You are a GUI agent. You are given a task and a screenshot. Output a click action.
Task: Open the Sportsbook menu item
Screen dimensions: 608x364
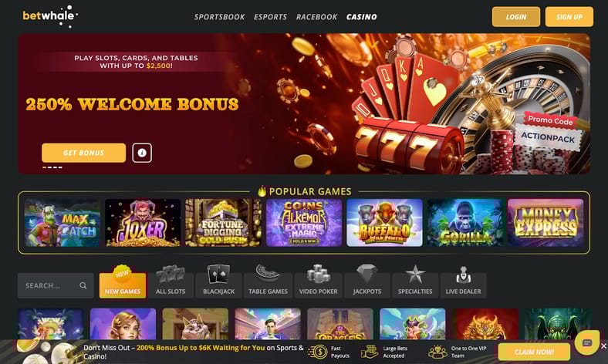(219, 17)
